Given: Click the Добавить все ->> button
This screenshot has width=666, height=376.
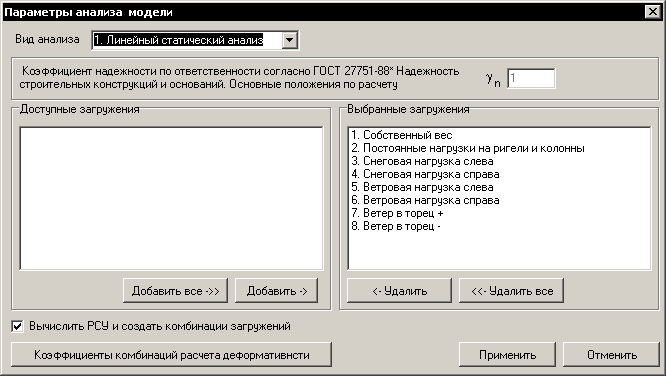Looking at the screenshot, I should (175, 291).
